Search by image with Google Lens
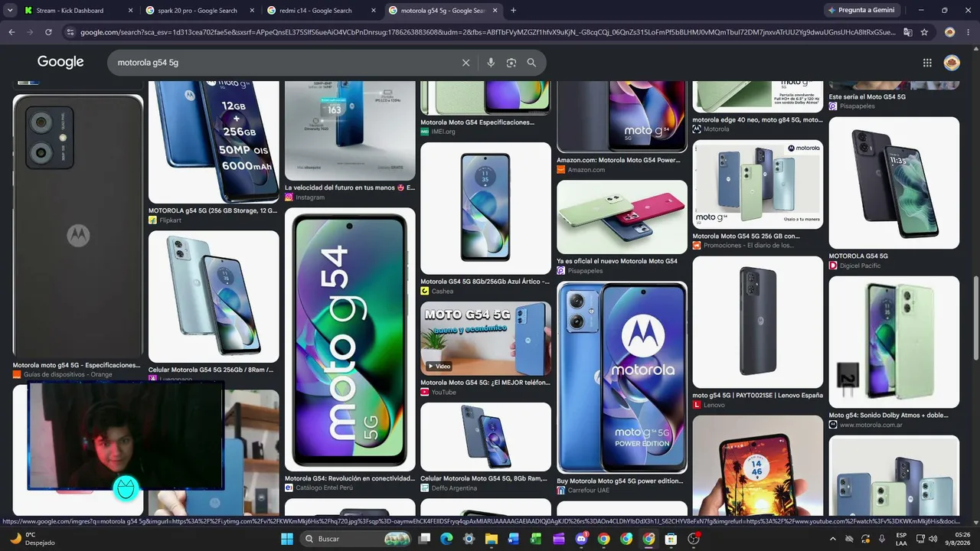The image size is (980, 551). click(511, 63)
